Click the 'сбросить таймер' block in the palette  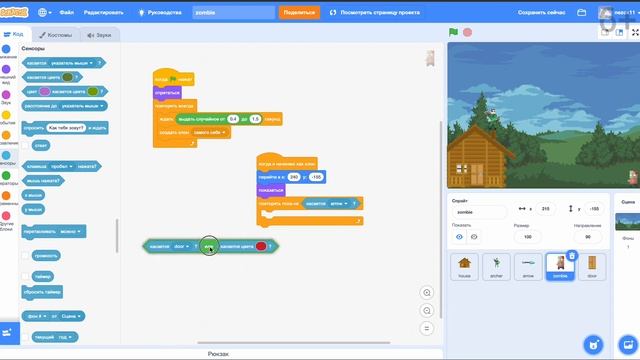click(x=42, y=292)
